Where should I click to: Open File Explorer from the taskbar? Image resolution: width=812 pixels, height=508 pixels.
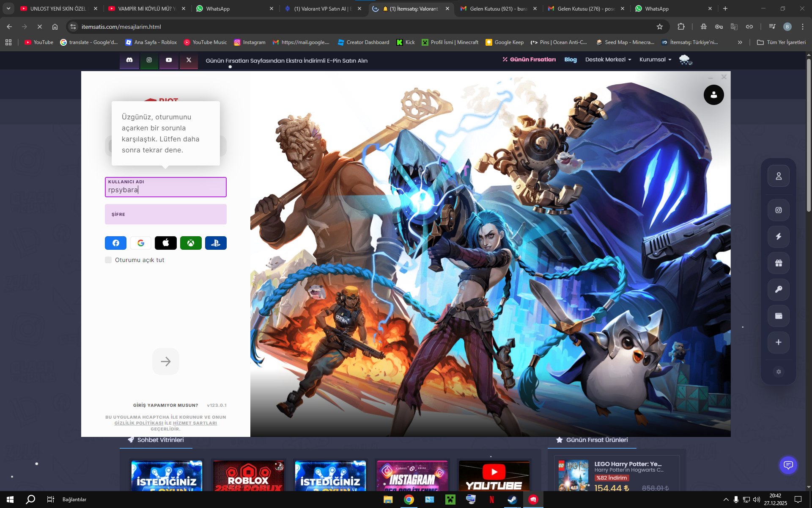[x=388, y=500]
